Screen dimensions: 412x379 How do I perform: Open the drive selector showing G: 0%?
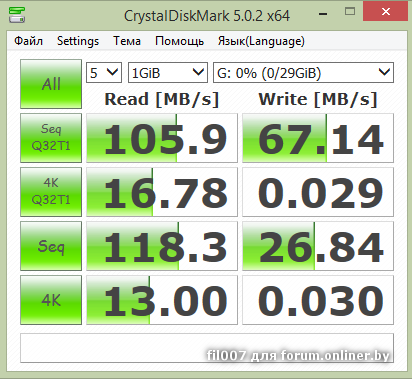tap(303, 72)
